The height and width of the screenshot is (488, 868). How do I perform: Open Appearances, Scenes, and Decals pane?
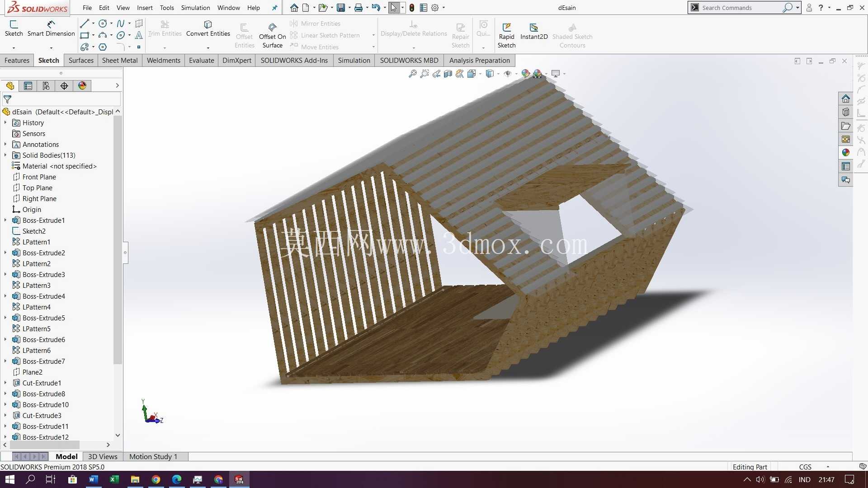pos(846,153)
